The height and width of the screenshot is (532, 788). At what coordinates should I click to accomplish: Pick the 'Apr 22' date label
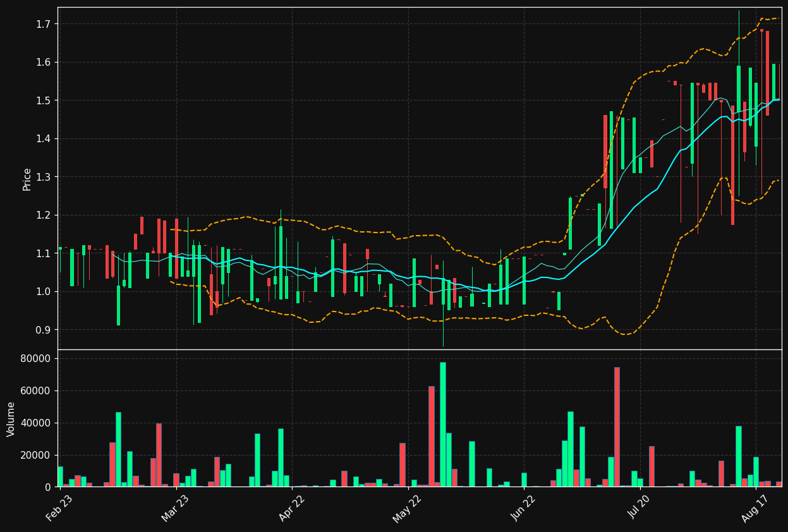[291, 508]
